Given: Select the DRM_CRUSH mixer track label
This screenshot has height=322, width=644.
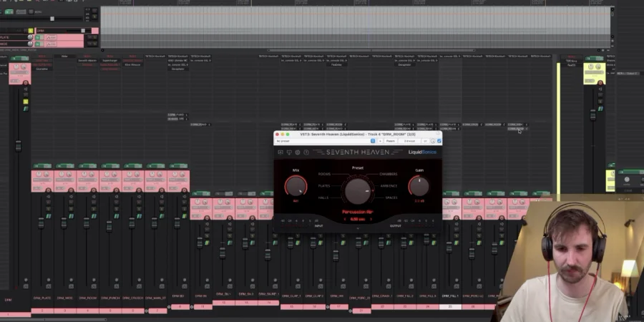Looking at the screenshot, I should 132,298.
